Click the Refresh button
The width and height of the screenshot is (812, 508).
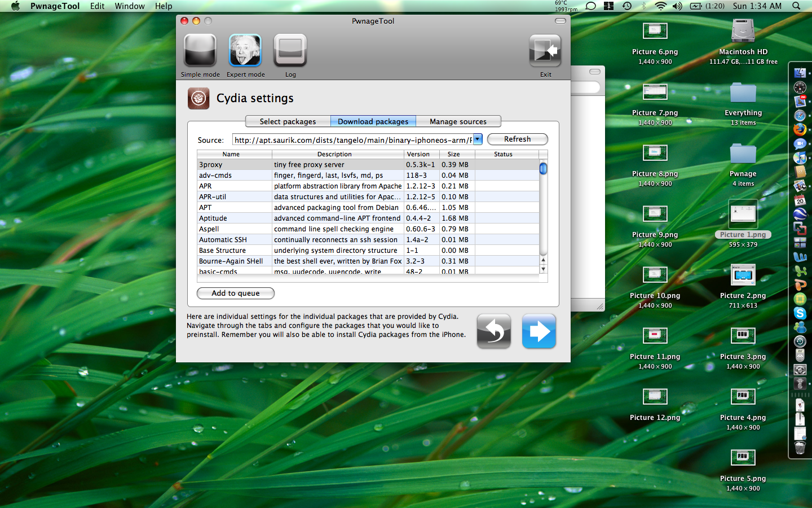[517, 139]
